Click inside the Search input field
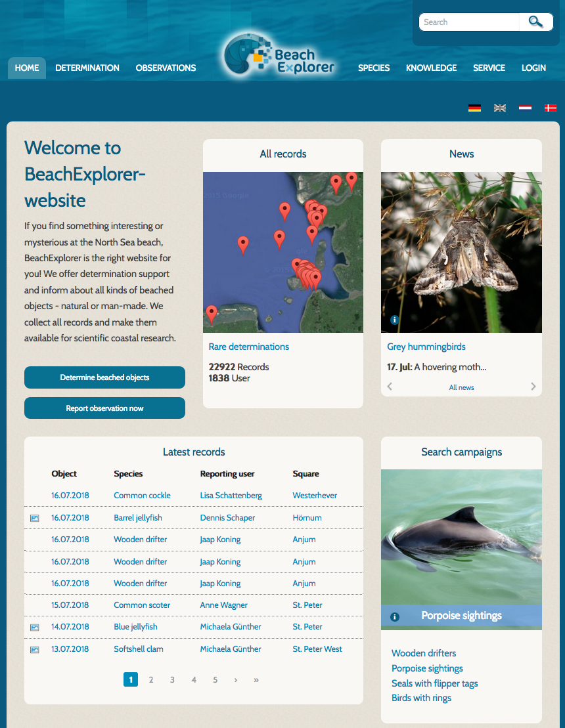 tap(468, 22)
